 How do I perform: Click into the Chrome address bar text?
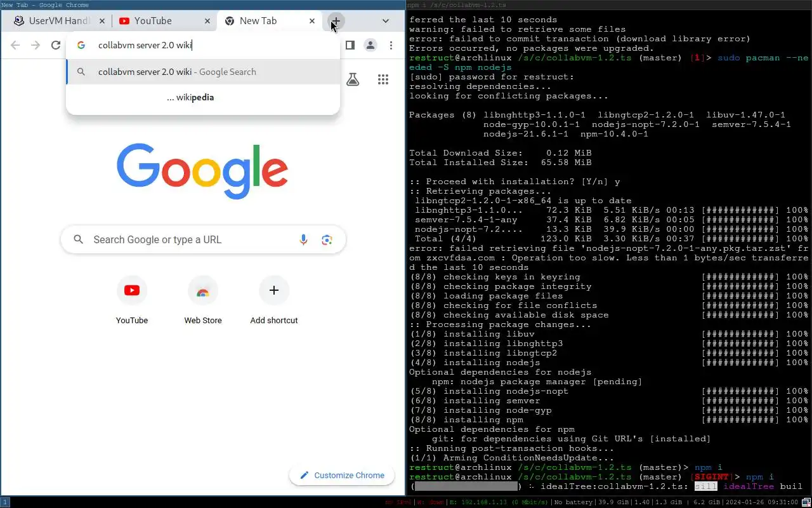click(145, 45)
